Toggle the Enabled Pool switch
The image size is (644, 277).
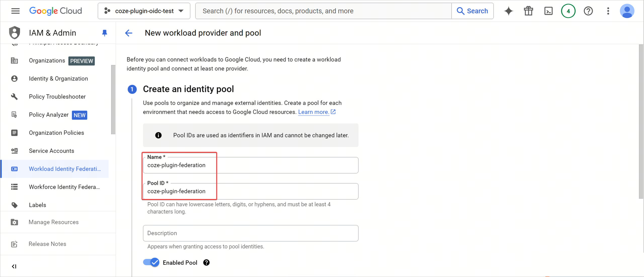coord(151,262)
